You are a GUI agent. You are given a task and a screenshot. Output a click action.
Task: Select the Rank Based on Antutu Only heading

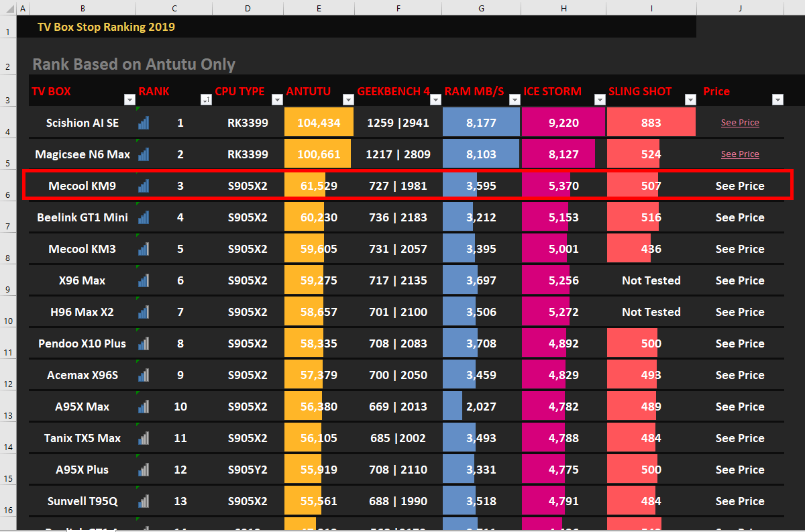click(x=134, y=64)
